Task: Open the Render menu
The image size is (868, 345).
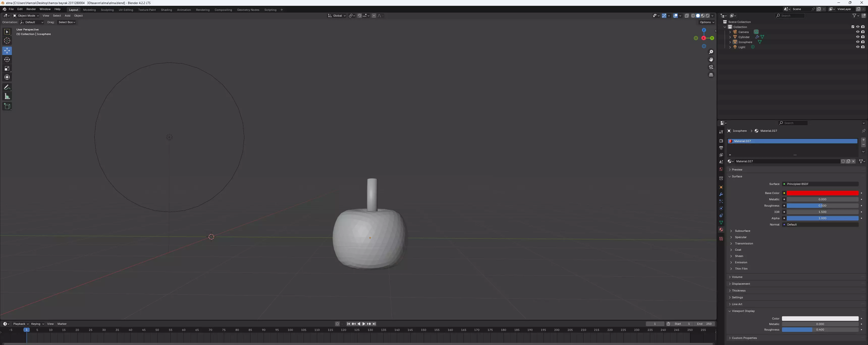Action: 31,9
